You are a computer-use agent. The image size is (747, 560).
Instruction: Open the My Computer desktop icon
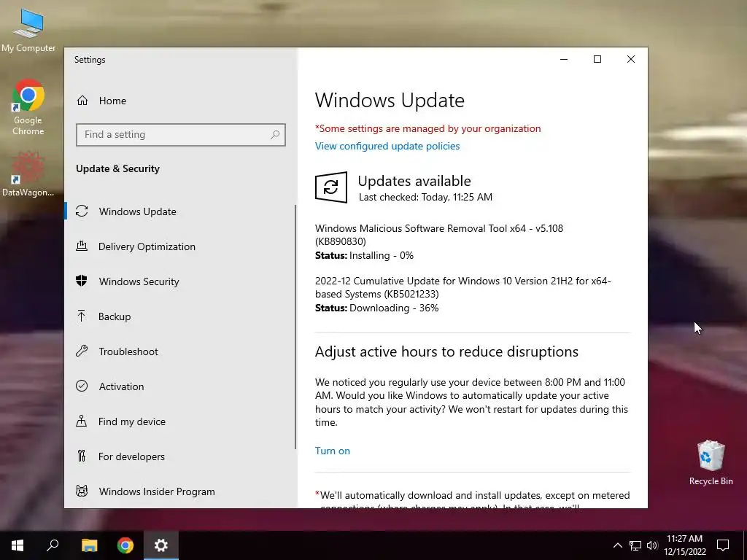coord(28,31)
